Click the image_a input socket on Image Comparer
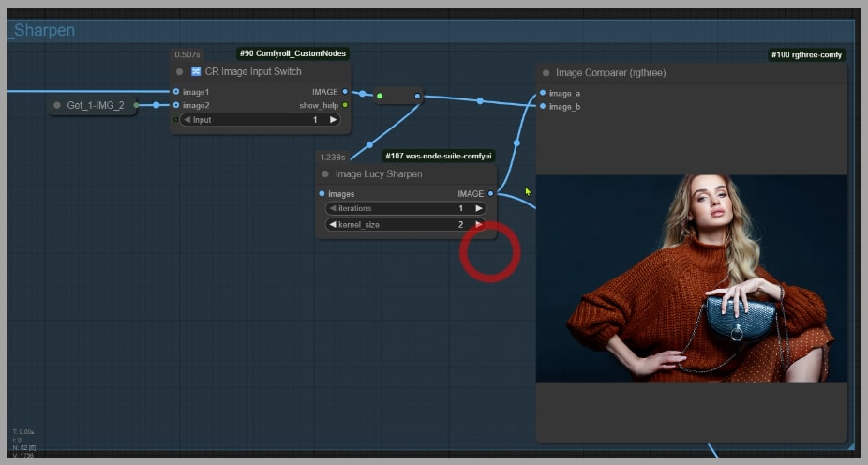868x465 pixels. 543,93
